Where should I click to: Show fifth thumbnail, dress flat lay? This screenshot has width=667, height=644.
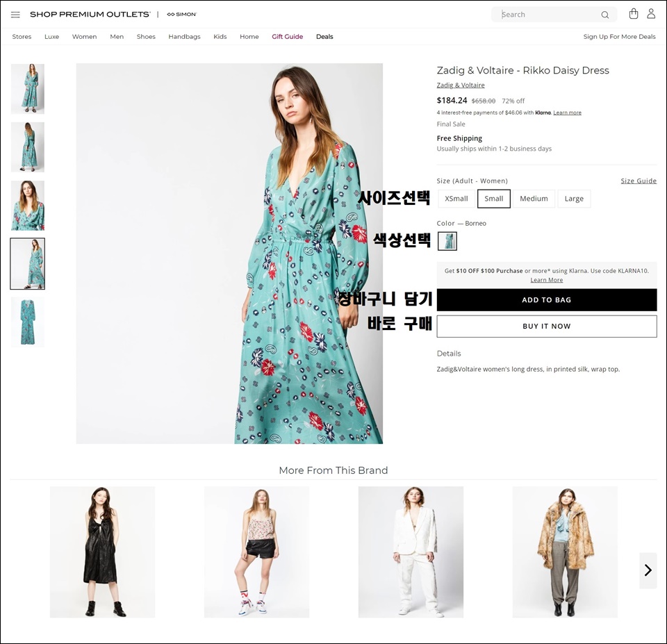pyautogui.click(x=28, y=322)
